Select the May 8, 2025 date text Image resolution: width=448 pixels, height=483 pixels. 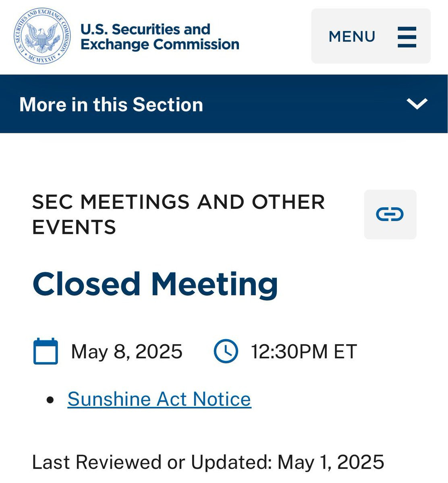pyautogui.click(x=127, y=352)
